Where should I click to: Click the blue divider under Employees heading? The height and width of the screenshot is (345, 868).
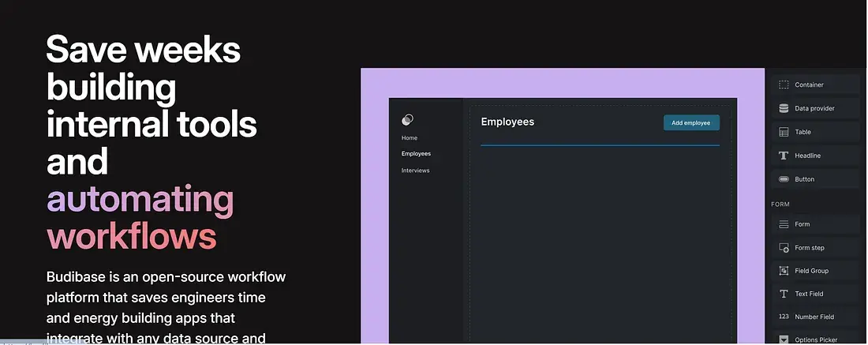(600, 145)
